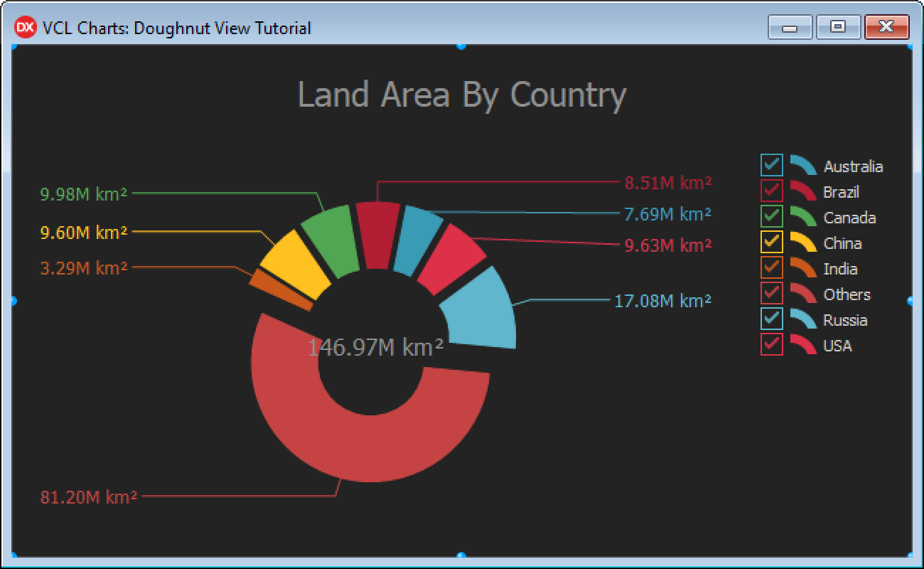
Task: Click the Land Area By Country title
Action: coord(462,95)
